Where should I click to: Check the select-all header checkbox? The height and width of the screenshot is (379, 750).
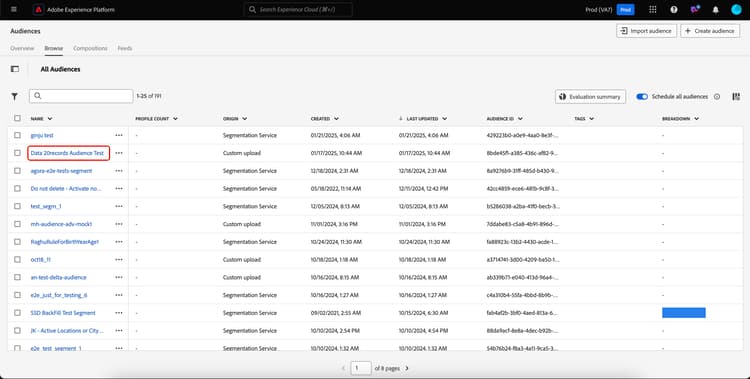[17, 118]
